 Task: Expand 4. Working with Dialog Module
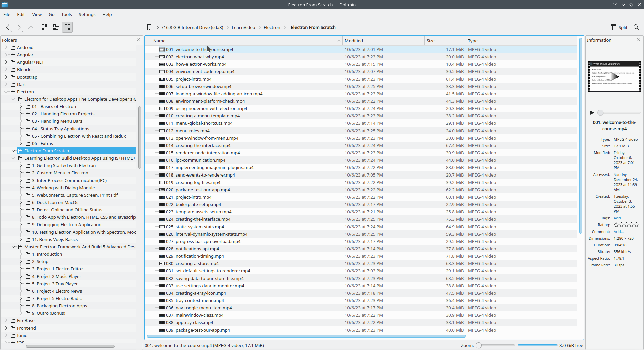click(21, 188)
